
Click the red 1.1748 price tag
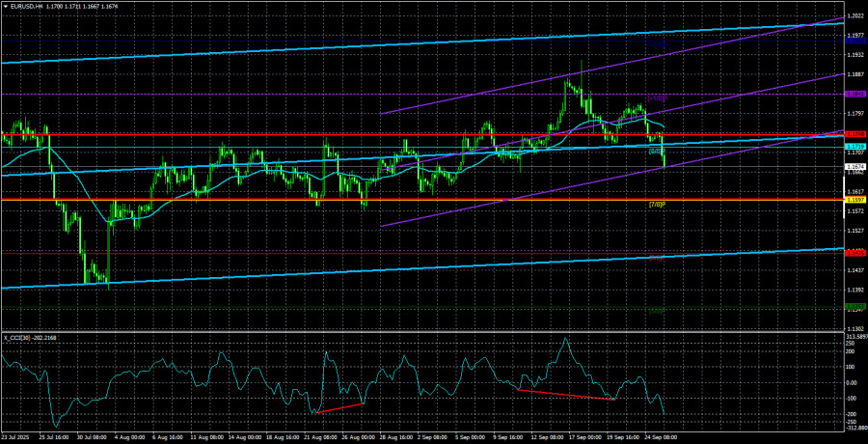click(x=854, y=134)
